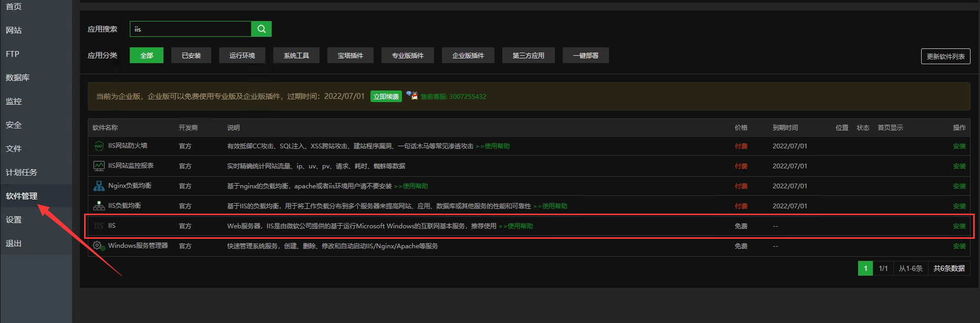Viewport: 980px width, 323px height.
Task: Click the Windows服务管理器 software name
Action: (138, 246)
